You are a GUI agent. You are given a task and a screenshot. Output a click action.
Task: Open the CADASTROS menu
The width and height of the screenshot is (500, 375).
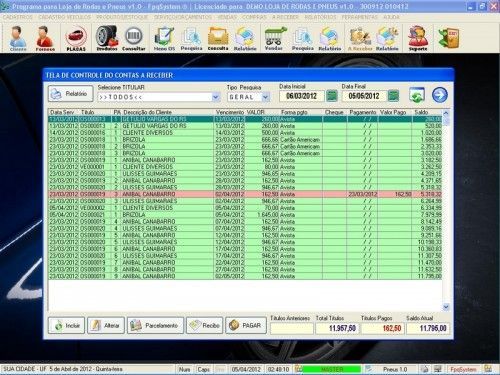[x=18, y=17]
